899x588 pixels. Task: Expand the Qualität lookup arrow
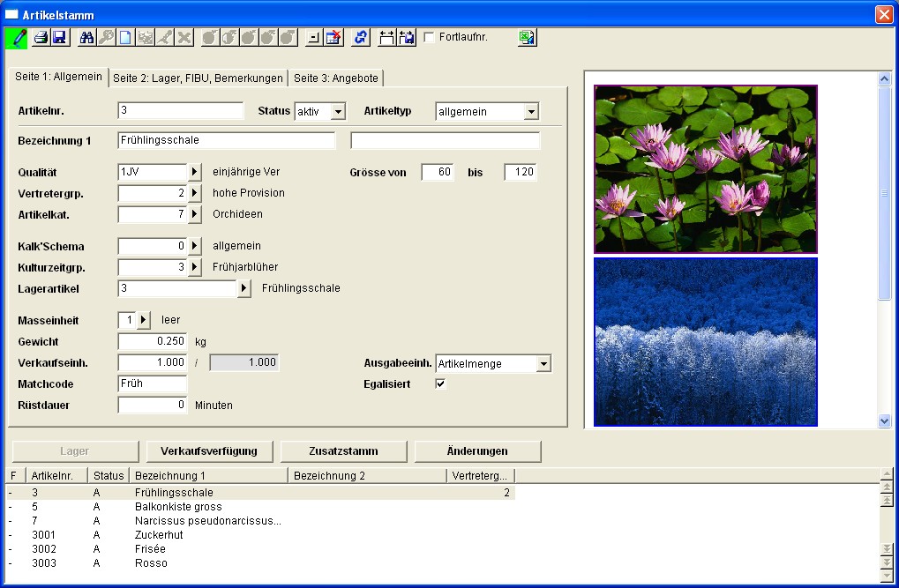194,172
